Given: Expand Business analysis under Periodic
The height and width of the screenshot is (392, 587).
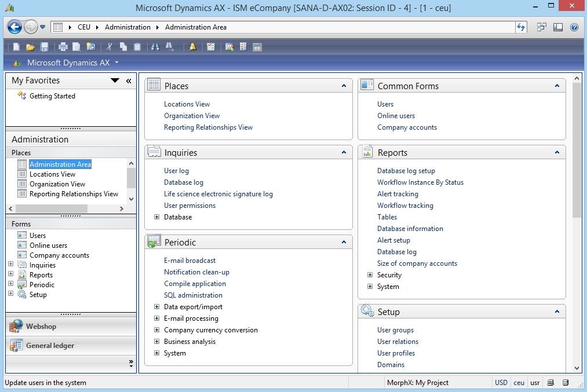Looking at the screenshot, I should (x=157, y=342).
